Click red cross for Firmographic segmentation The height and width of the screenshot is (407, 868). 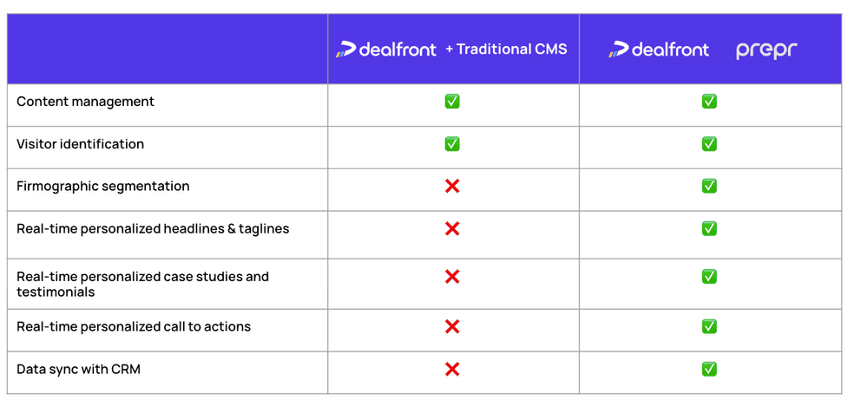[452, 186]
